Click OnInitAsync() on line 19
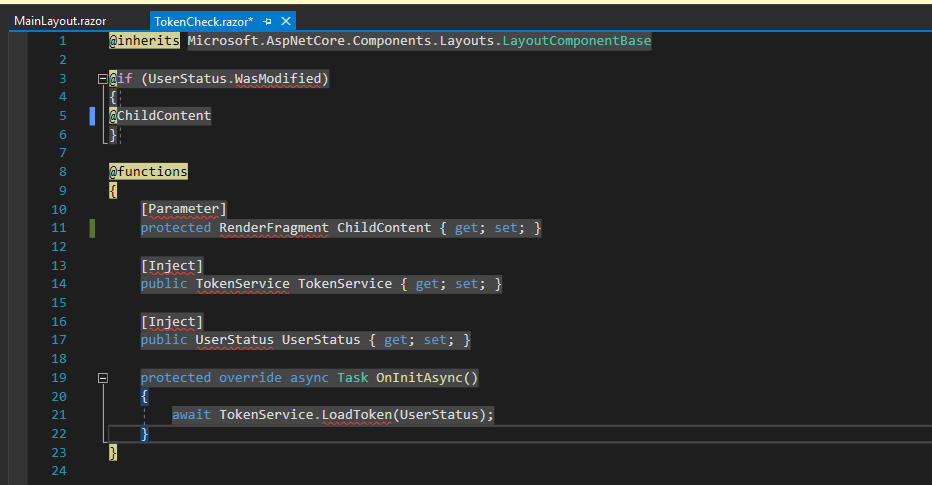This screenshot has width=932, height=485. pos(427,377)
